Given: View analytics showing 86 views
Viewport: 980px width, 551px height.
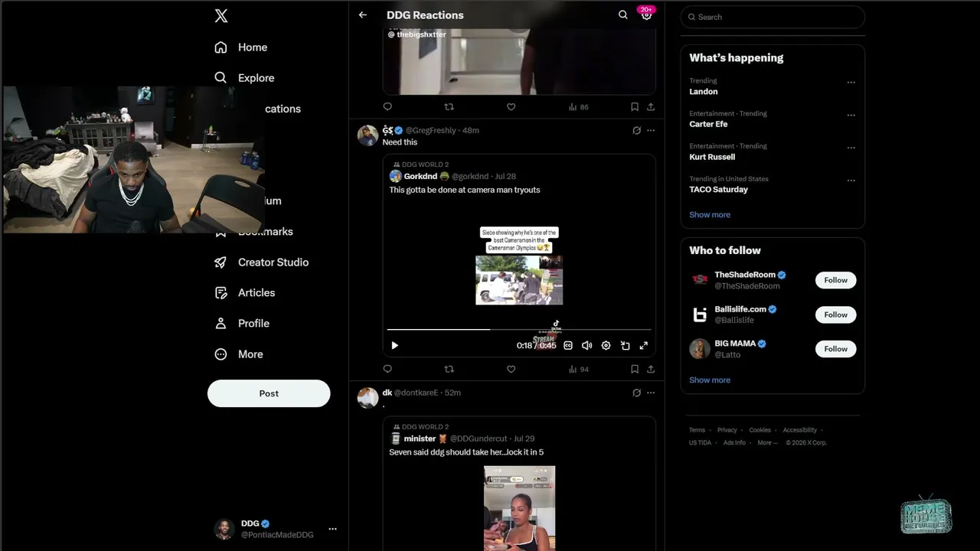Looking at the screenshot, I should (x=579, y=107).
